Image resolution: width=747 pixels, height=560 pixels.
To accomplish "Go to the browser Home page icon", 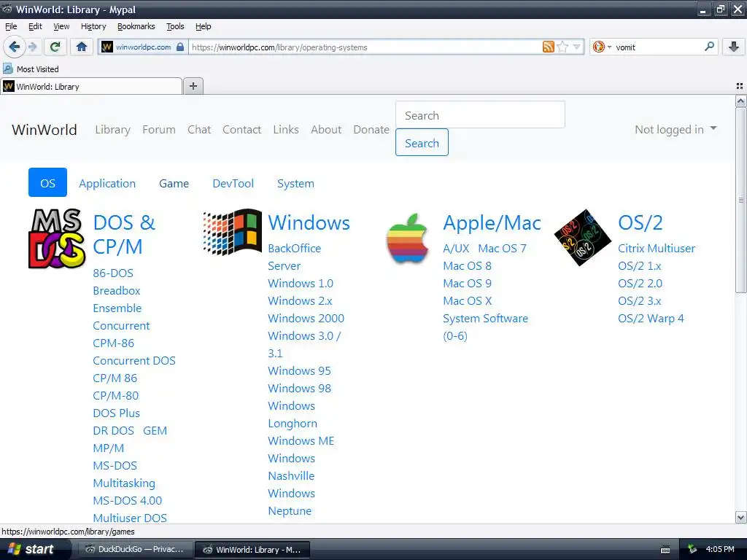I will (82, 47).
